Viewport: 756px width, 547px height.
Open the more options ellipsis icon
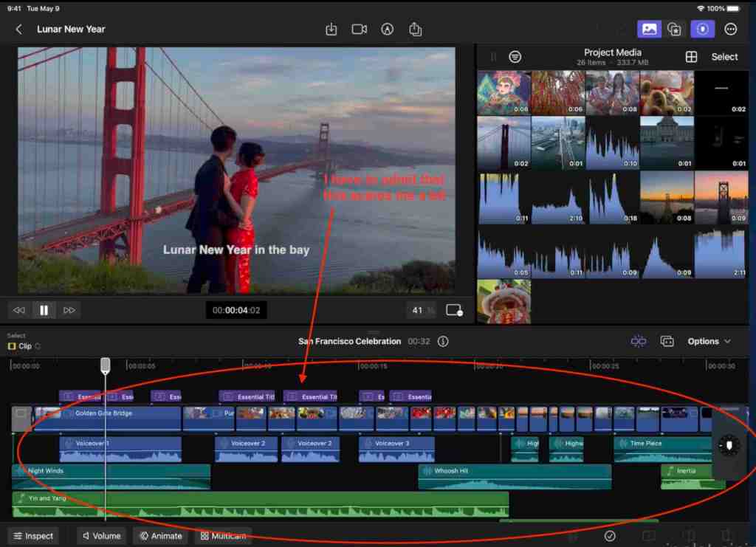tap(731, 30)
